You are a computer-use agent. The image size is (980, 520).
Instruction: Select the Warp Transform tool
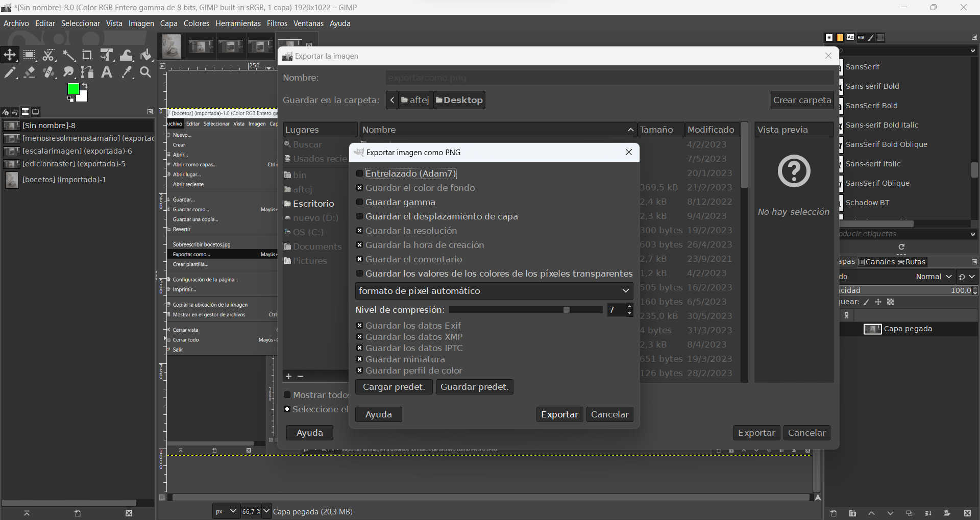(x=126, y=55)
